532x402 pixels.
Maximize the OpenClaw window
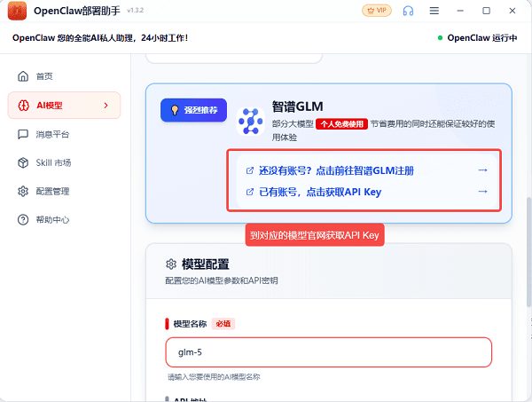click(486, 11)
